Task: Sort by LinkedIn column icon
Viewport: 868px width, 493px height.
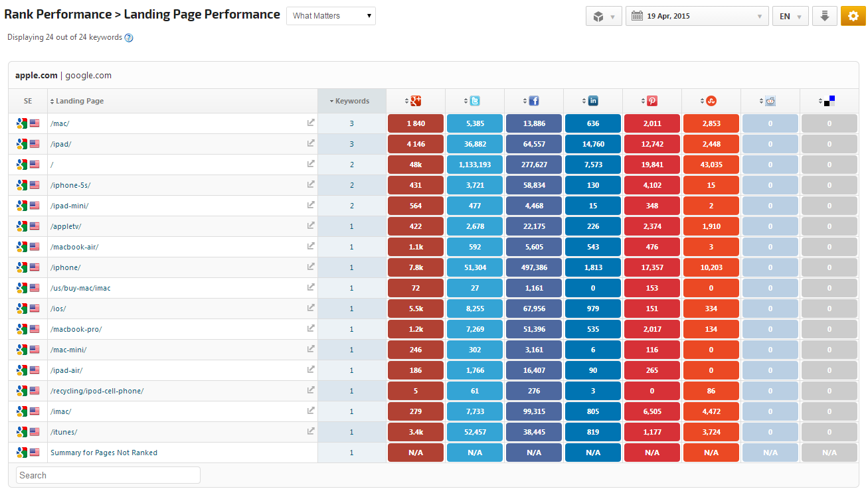Action: pos(592,101)
